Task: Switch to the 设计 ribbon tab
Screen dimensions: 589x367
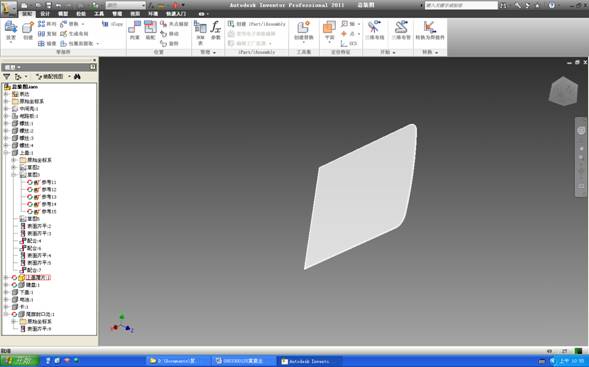Action: coord(45,14)
